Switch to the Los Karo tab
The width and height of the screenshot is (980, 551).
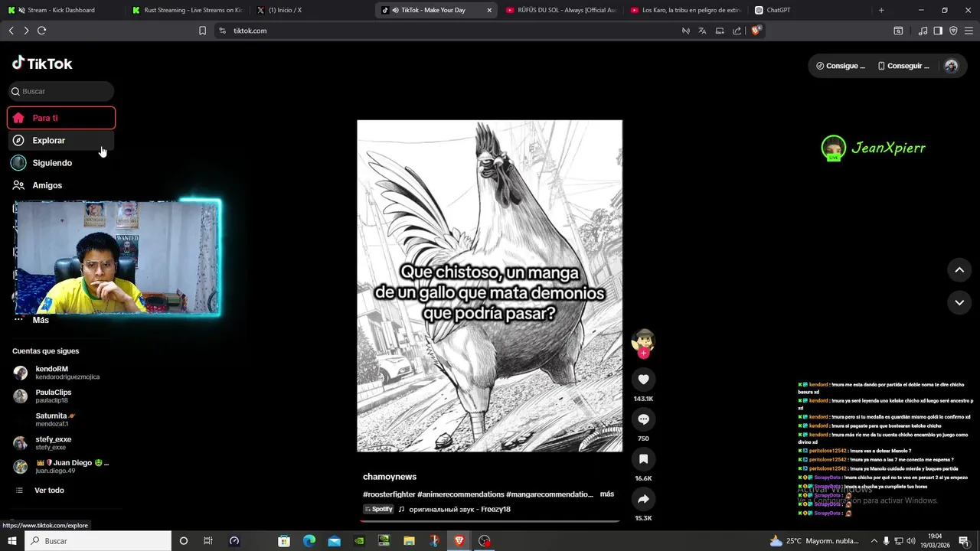[x=685, y=10]
